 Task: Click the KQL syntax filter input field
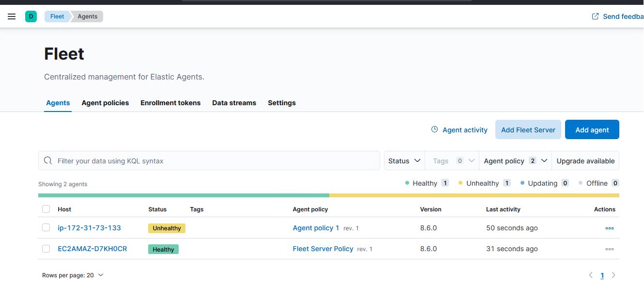tap(209, 160)
